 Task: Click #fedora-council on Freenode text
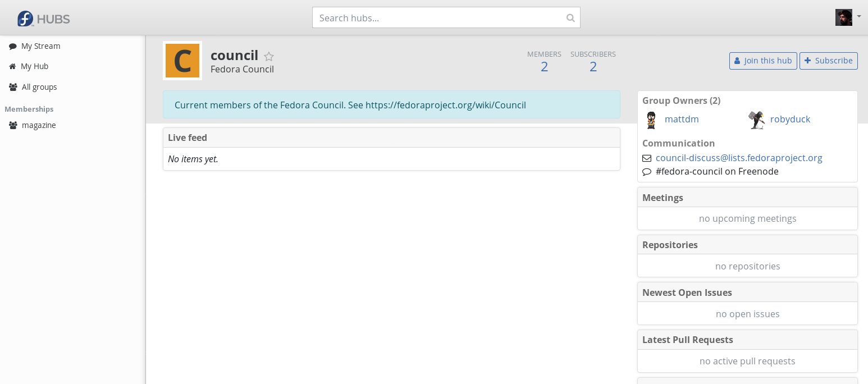[x=717, y=171]
